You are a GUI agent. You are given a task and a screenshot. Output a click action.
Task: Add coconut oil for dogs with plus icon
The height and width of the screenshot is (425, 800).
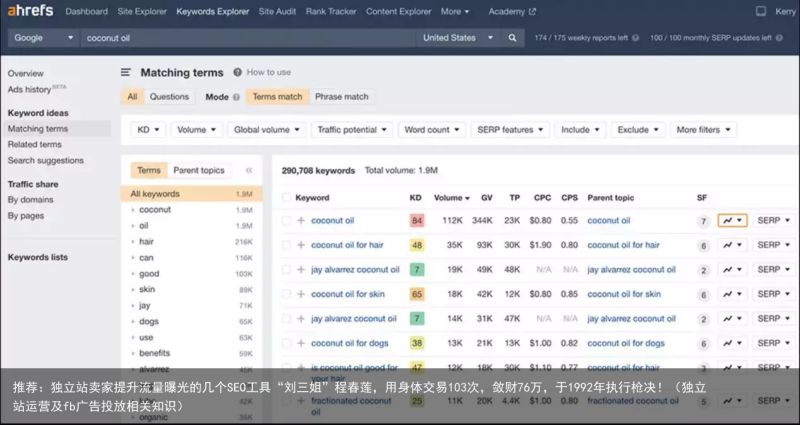point(301,343)
